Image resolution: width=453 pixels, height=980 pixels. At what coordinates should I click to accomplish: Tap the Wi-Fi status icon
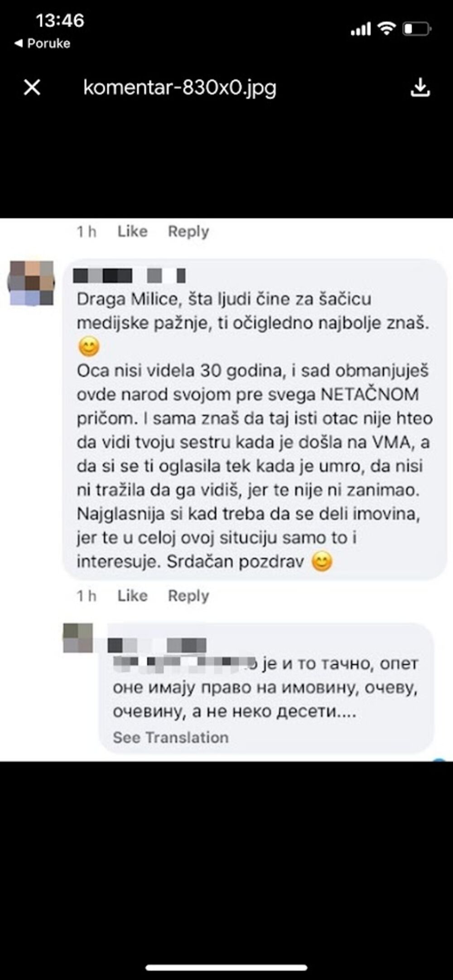386,29
